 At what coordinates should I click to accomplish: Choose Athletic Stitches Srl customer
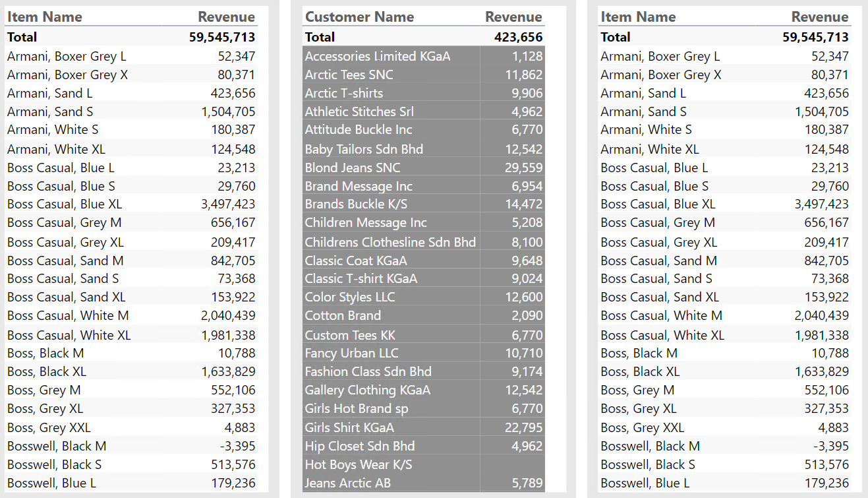coord(359,111)
